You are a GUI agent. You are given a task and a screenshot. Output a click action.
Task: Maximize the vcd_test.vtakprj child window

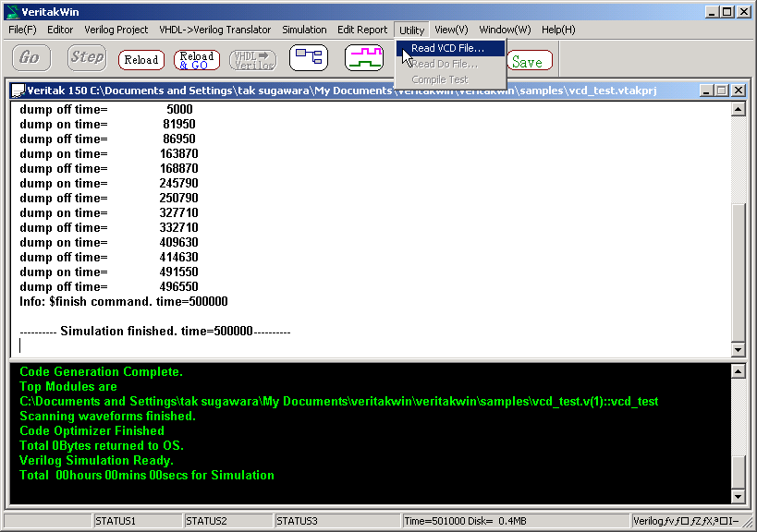point(721,91)
